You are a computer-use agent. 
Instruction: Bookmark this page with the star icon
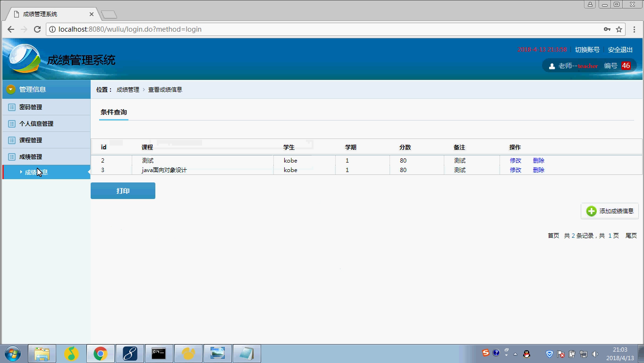coord(619,29)
